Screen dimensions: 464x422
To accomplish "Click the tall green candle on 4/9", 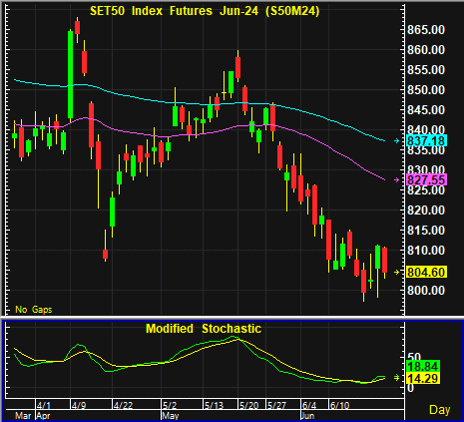I will coord(70,75).
